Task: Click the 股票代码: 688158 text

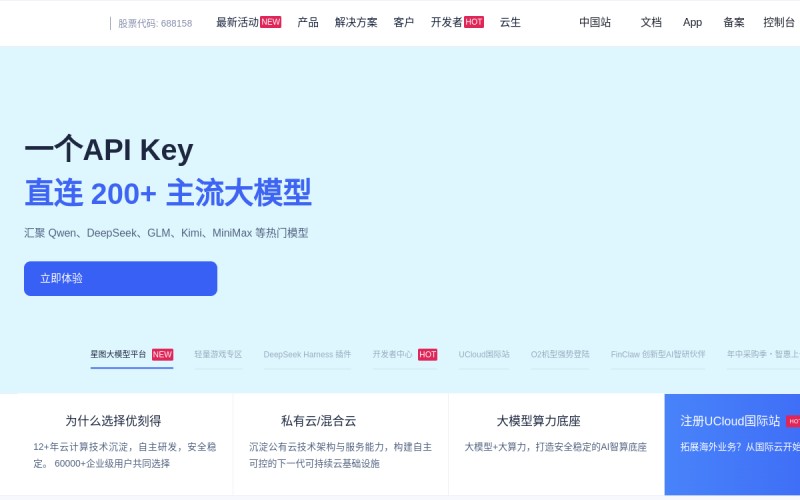Action: (155, 23)
